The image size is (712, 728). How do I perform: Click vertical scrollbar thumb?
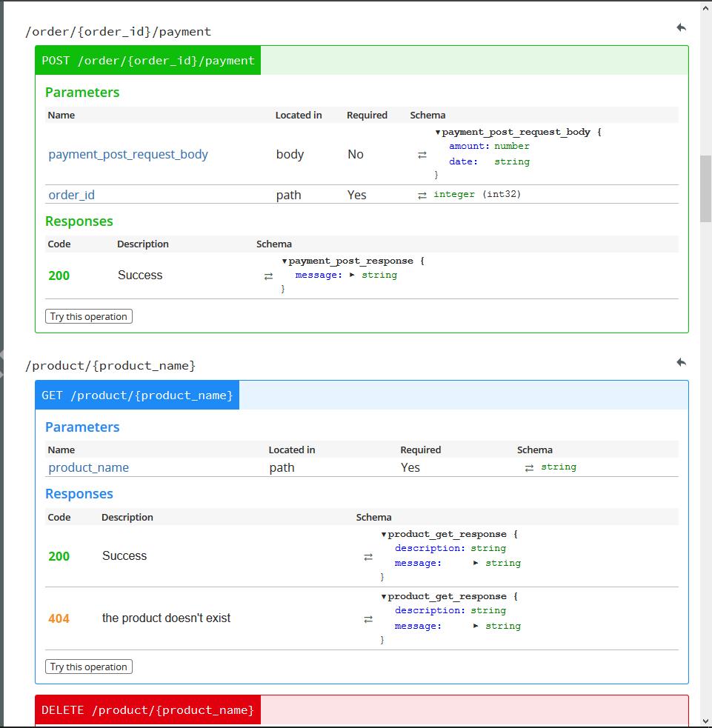coord(706,189)
